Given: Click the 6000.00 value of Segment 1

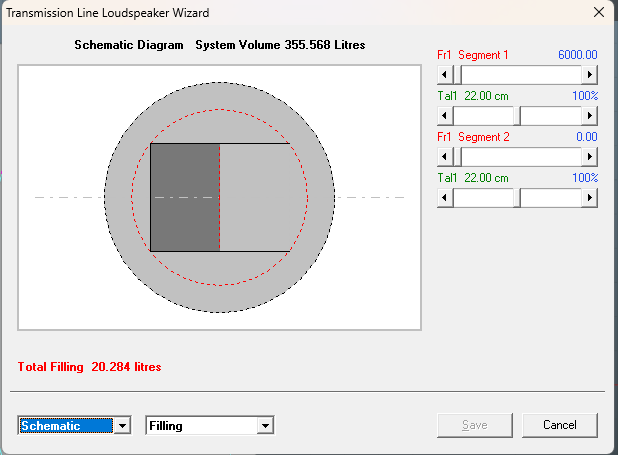Looking at the screenshot, I should (578, 55).
